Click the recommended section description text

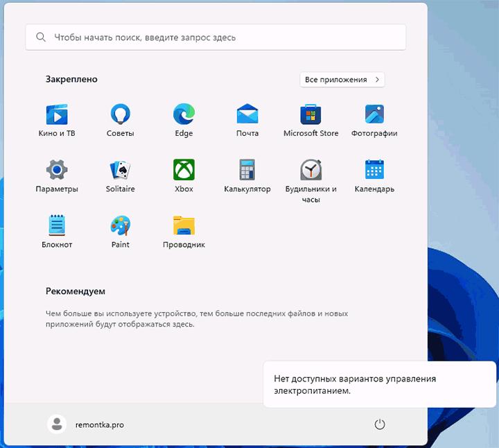pos(197,319)
